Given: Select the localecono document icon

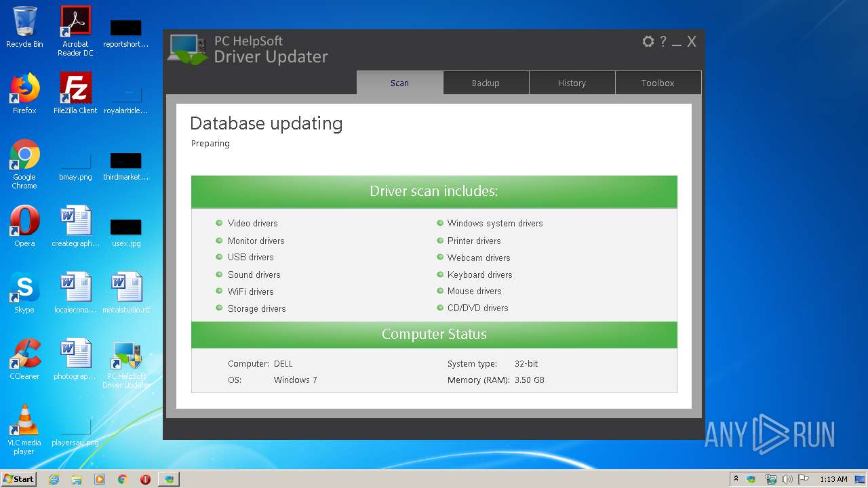Looking at the screenshot, I should coord(75,293).
